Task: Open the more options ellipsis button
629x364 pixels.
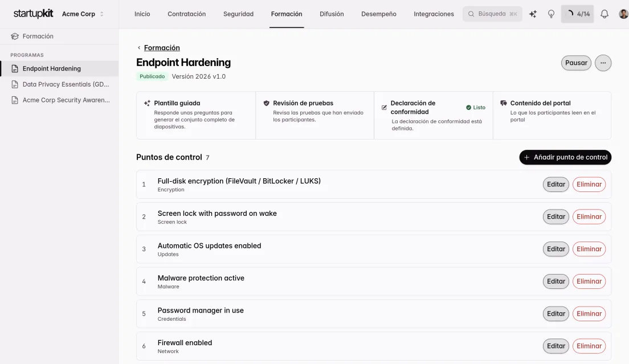Action: click(603, 63)
